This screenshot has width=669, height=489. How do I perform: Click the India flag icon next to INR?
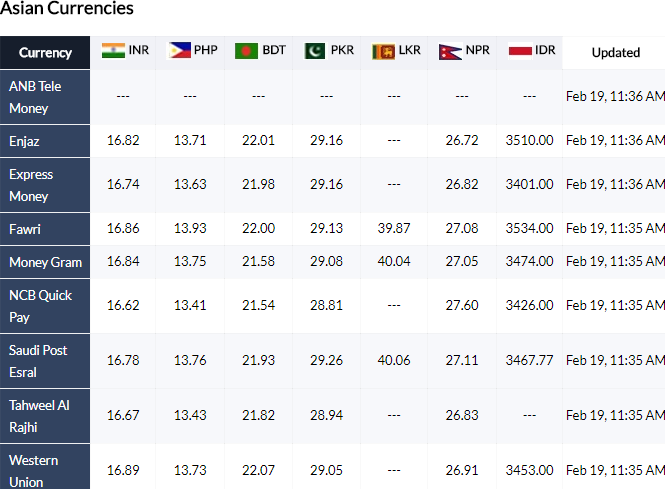(113, 50)
